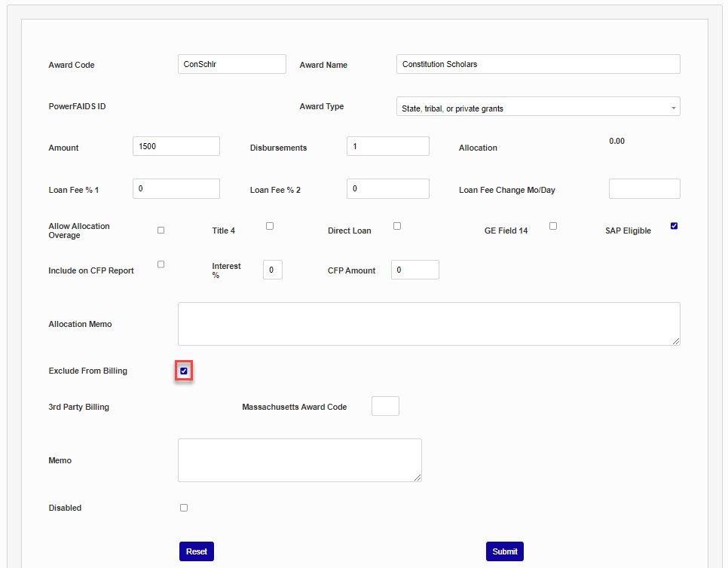Focus the Loan Fee Change Mo/Day field
This screenshot has height=568, width=728.
[x=644, y=189]
